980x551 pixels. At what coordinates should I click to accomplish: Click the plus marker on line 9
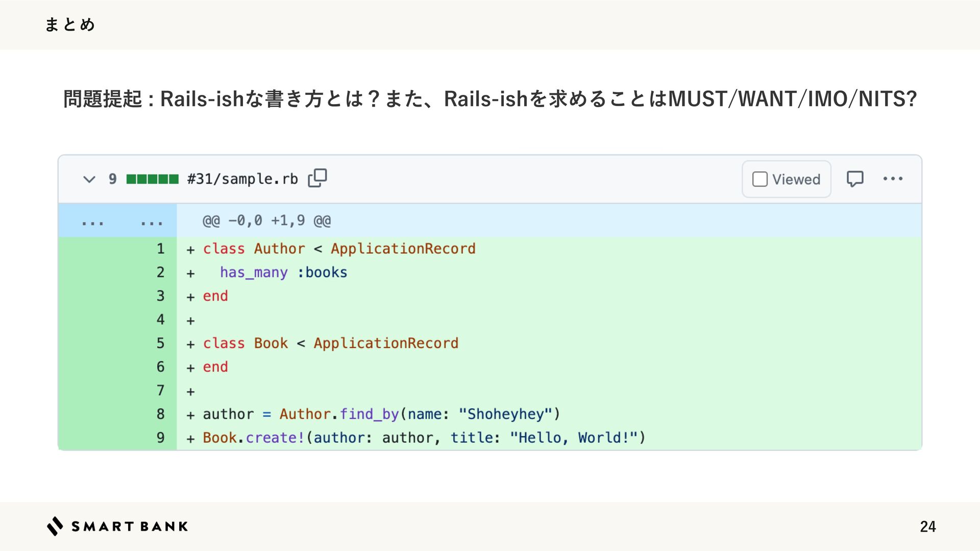[x=190, y=439]
